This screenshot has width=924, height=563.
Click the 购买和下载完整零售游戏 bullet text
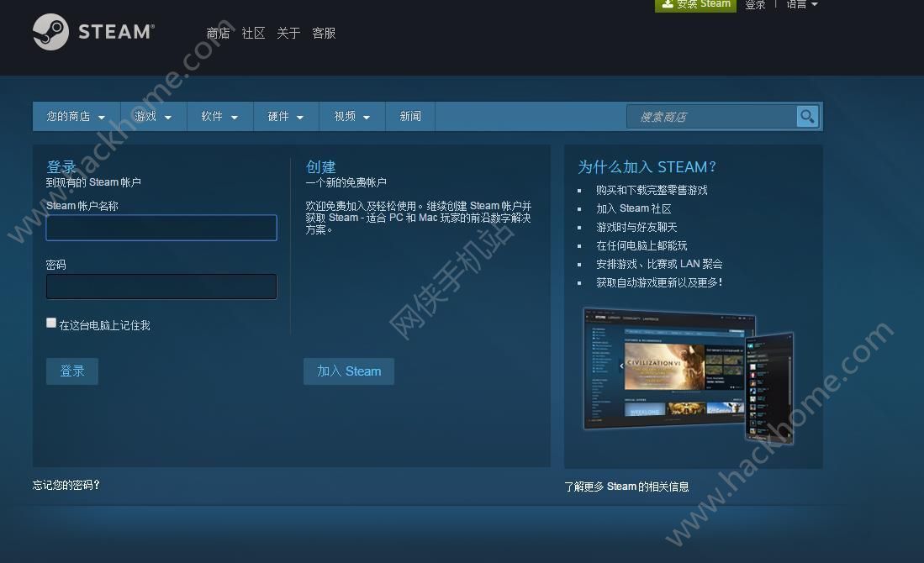tap(652, 190)
